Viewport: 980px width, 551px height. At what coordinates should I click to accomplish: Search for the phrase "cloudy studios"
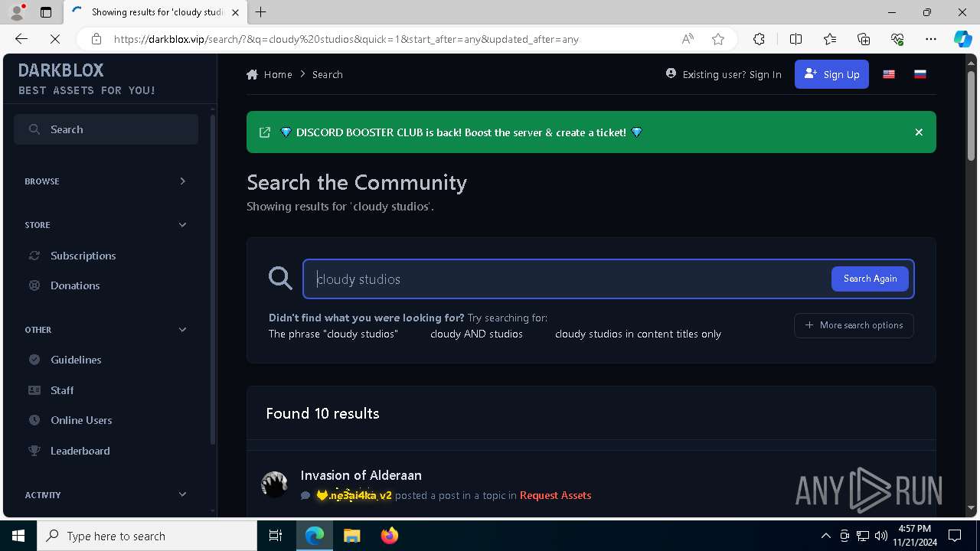coord(333,334)
